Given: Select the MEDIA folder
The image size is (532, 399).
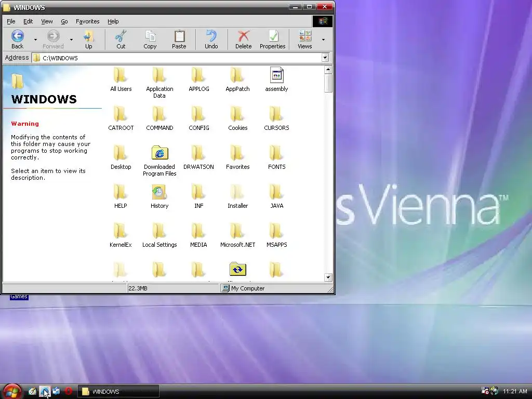Looking at the screenshot, I should [199, 236].
